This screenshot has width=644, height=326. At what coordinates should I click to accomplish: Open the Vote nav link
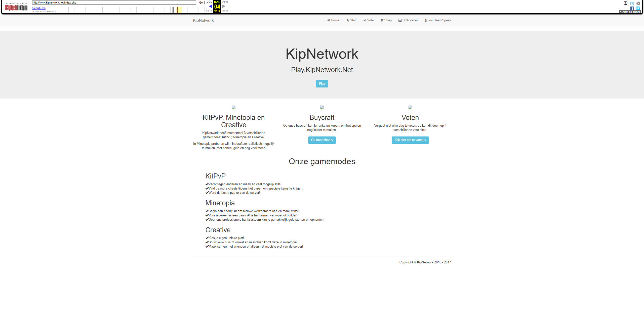point(368,20)
